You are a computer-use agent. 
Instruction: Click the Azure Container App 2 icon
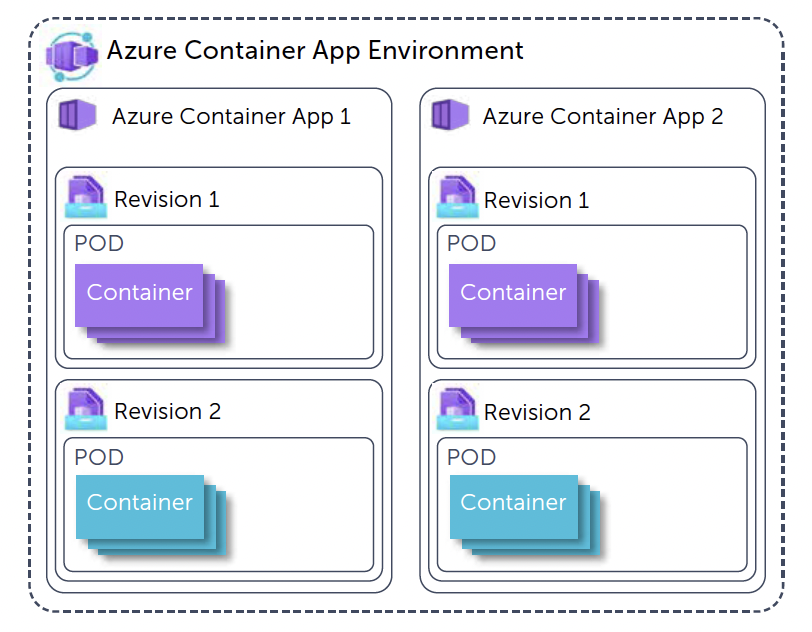(450, 114)
